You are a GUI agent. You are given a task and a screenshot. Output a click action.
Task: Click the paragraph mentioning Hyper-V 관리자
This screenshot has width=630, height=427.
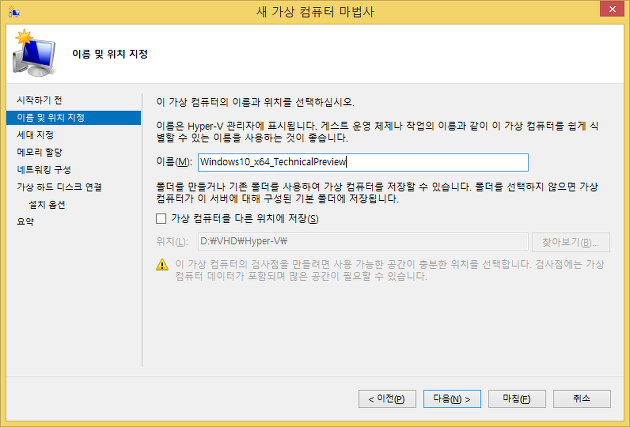pyautogui.click(x=378, y=132)
